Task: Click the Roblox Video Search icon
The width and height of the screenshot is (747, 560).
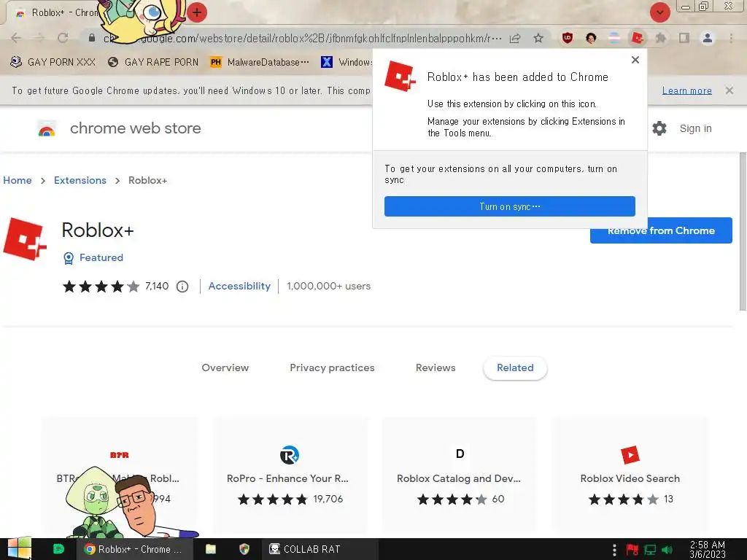Action: tap(630, 455)
